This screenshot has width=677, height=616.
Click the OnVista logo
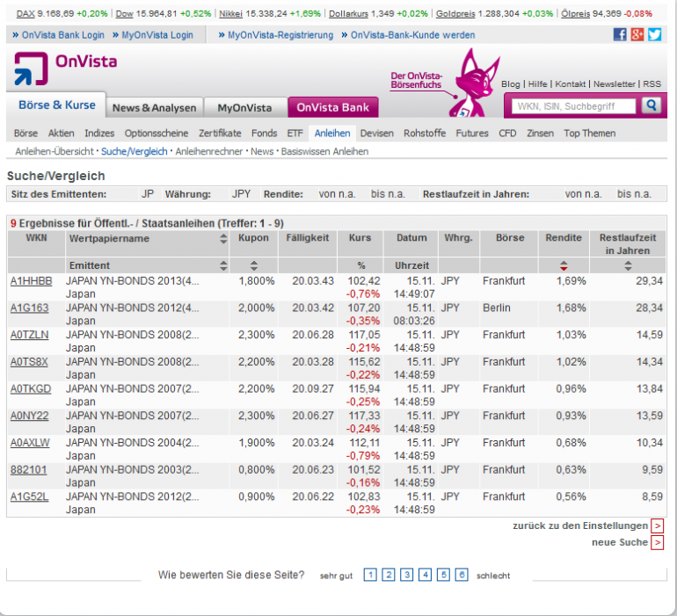point(66,69)
